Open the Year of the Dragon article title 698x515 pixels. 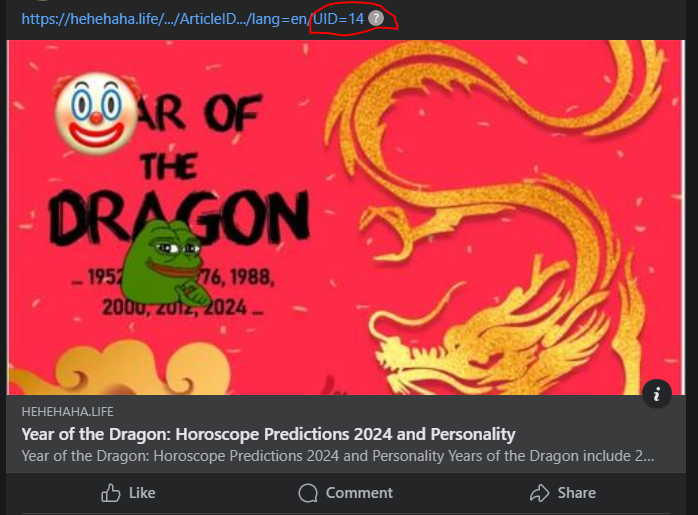pos(268,434)
